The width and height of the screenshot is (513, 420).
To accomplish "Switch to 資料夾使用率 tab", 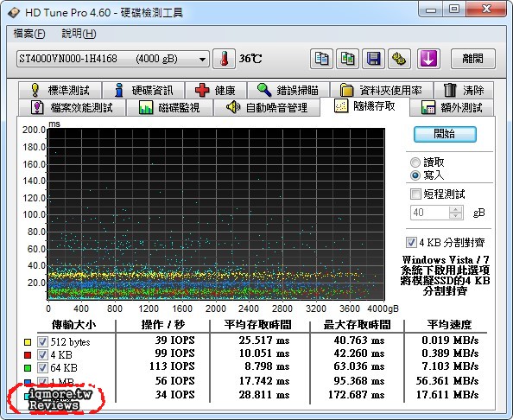I will [x=382, y=90].
